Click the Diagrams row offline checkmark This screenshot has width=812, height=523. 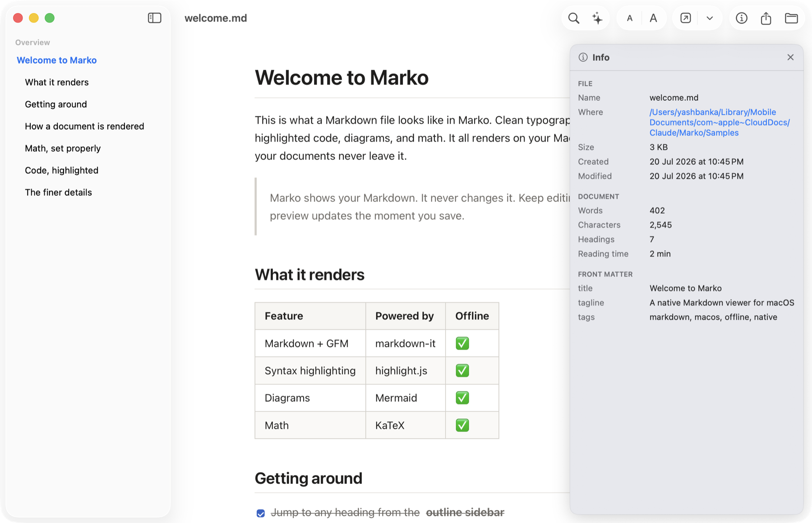point(462,398)
